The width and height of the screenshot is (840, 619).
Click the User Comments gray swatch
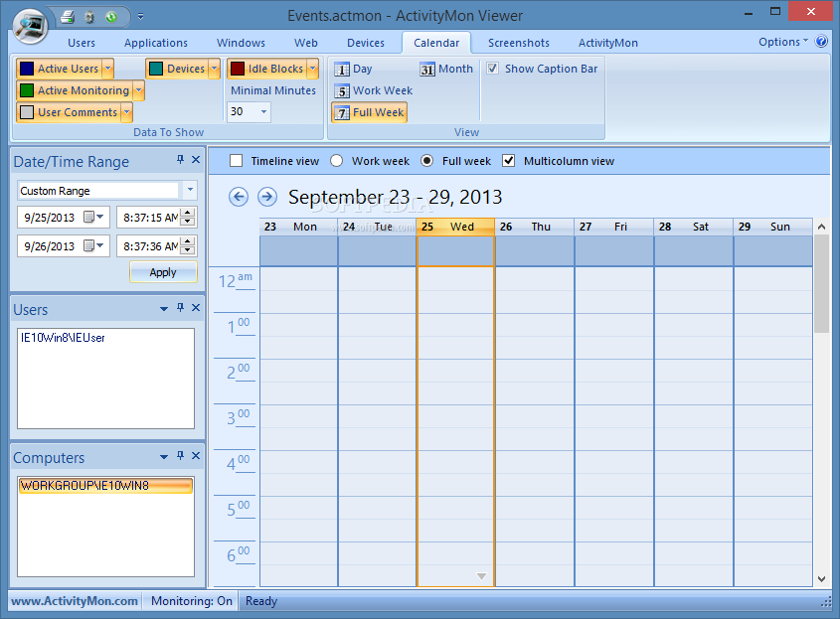(27, 112)
